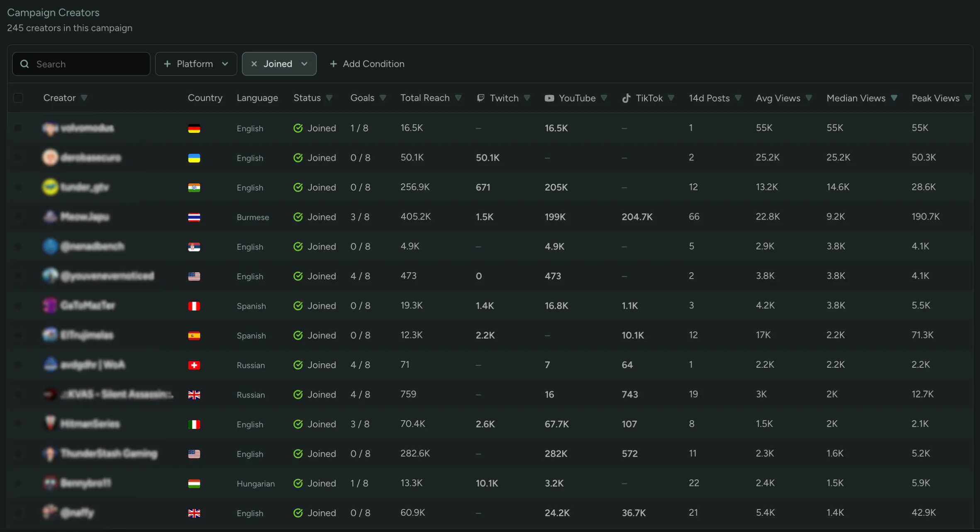980x532 pixels.
Task: Click the Italy flag in the 70.4K row
Action: click(194, 425)
